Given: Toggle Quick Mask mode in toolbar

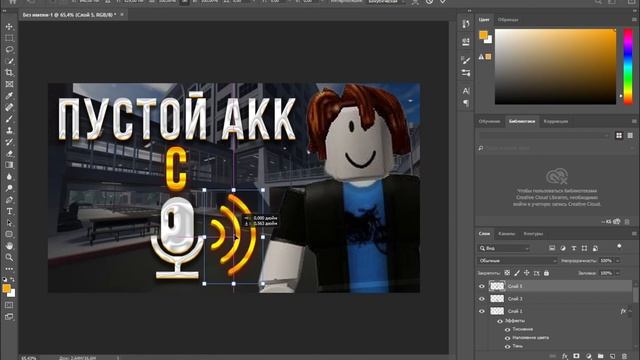Looking at the screenshot, I should [x=9, y=305].
